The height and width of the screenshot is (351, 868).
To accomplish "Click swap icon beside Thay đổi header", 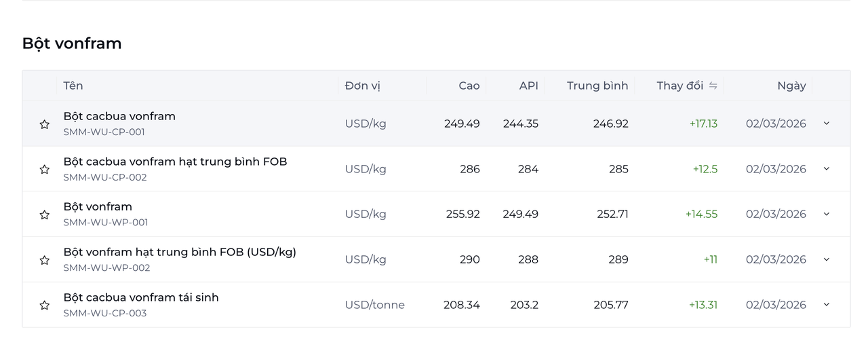I will click(x=713, y=86).
